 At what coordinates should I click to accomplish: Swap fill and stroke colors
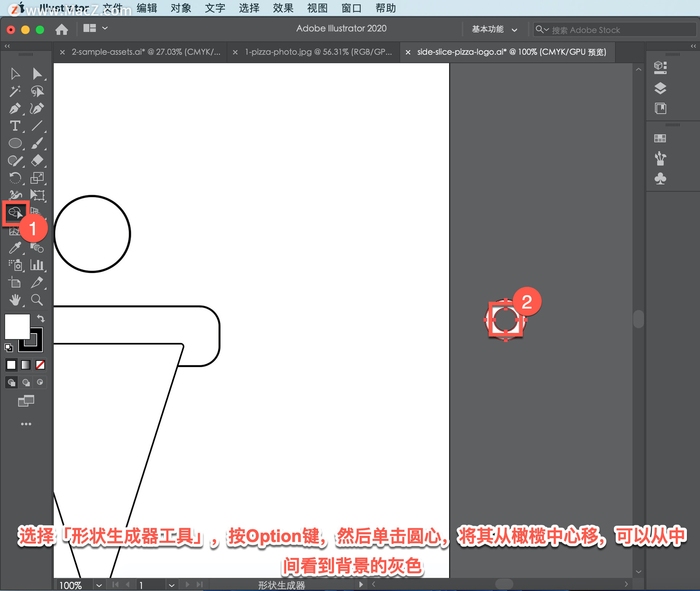click(41, 319)
